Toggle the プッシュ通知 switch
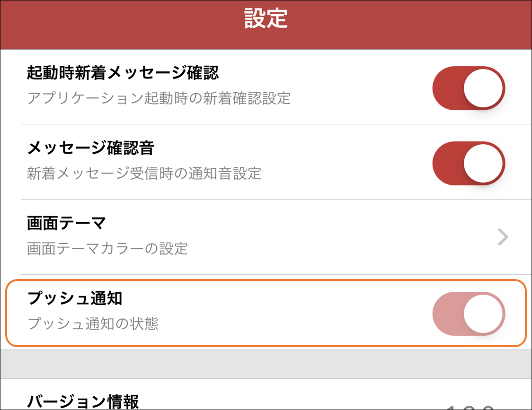 469,314
